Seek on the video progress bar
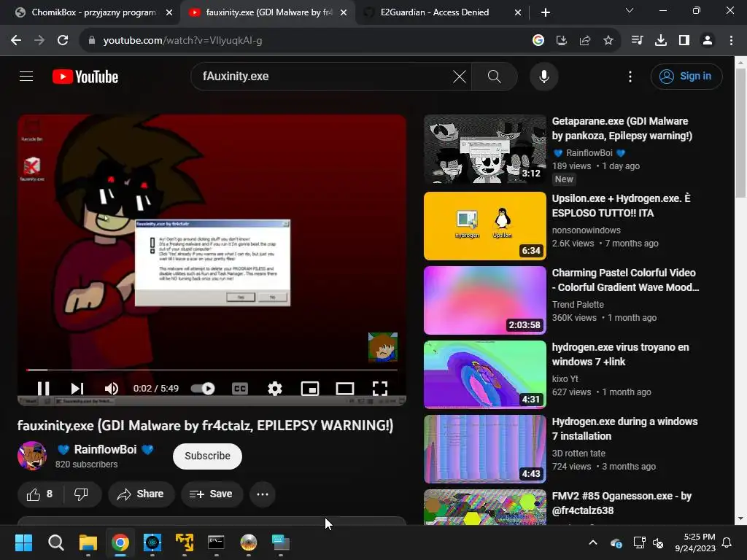This screenshot has width=747, height=560. coord(212,370)
